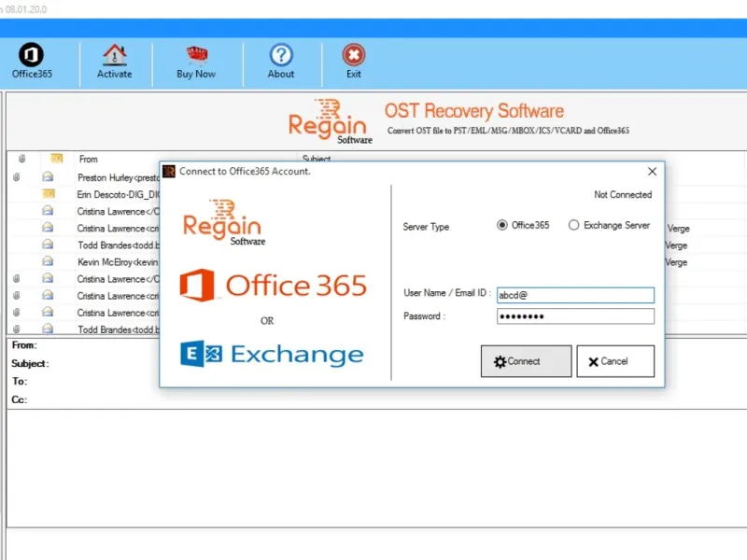Click the dialog title bar app icon

(x=169, y=172)
